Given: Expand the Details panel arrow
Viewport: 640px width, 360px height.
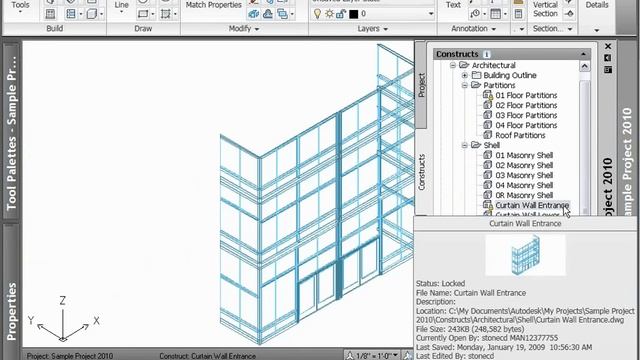Looking at the screenshot, I should (x=597, y=30).
